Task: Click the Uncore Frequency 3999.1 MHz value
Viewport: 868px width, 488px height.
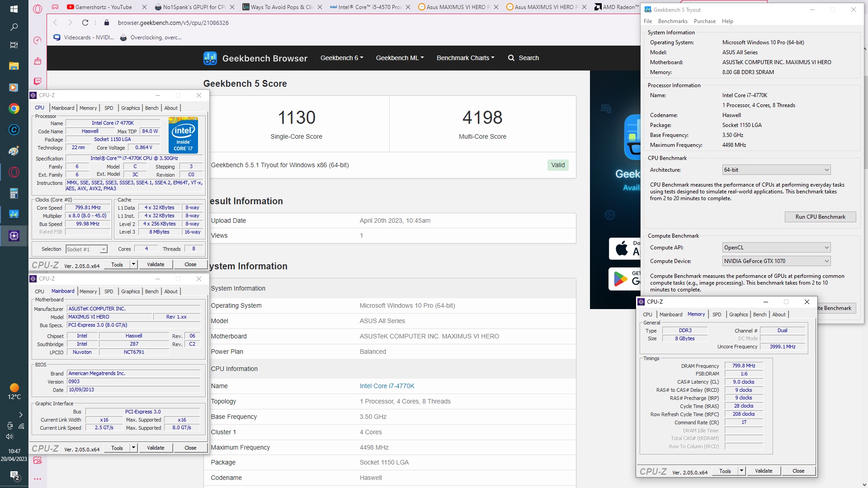Action: 783,347
